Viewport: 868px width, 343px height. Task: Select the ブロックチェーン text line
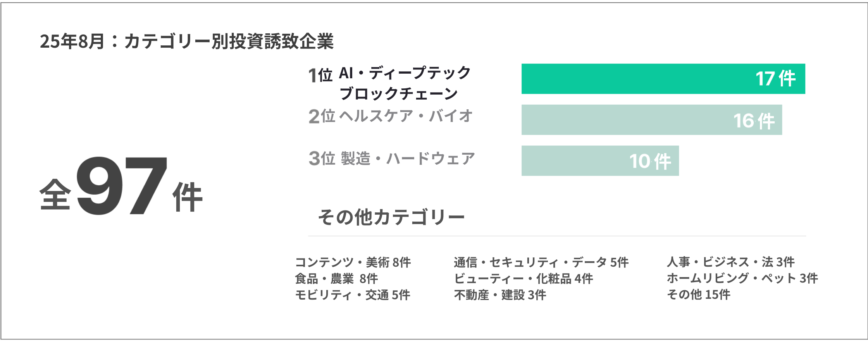tap(398, 94)
